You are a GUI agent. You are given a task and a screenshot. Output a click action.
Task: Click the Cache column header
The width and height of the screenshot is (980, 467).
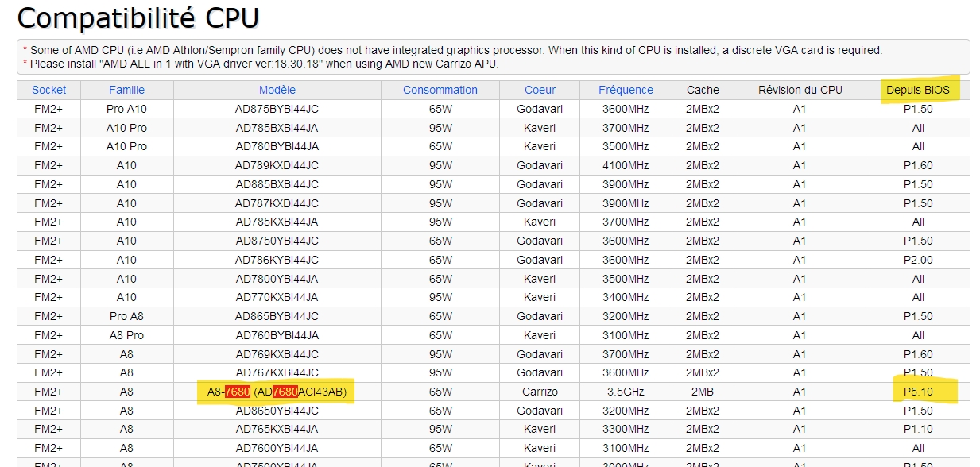[703, 90]
